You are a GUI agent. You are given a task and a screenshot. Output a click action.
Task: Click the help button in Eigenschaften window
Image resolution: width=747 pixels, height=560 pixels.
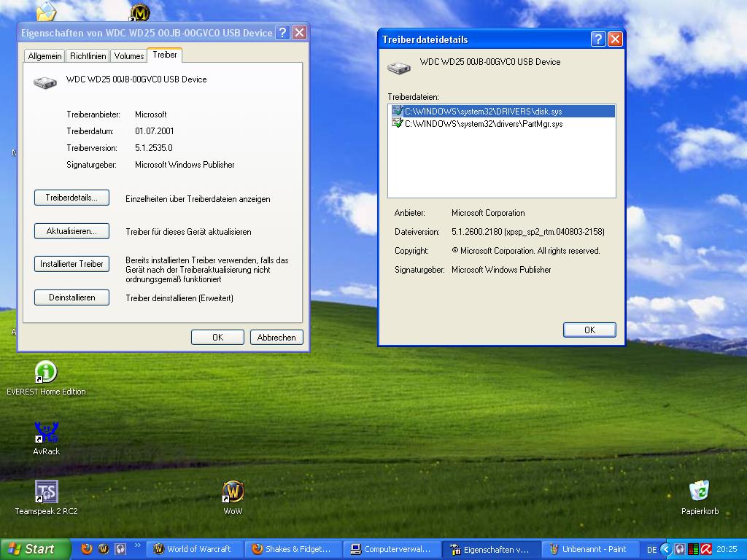click(x=282, y=32)
